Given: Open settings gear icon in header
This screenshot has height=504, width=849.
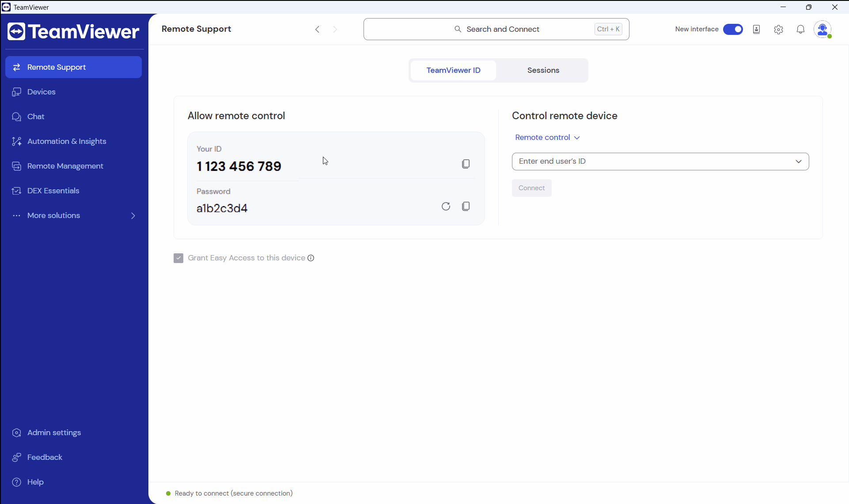Looking at the screenshot, I should pos(778,29).
